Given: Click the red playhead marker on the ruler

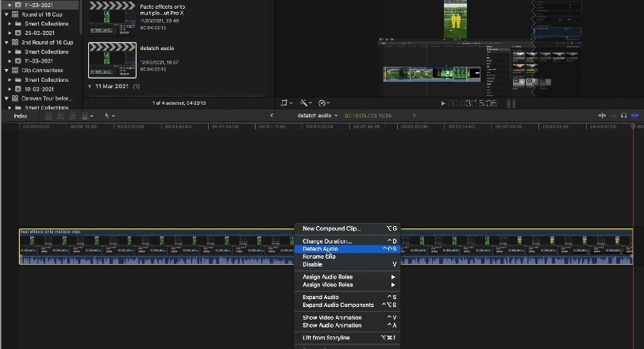Looking at the screenshot, I should [x=633, y=126].
